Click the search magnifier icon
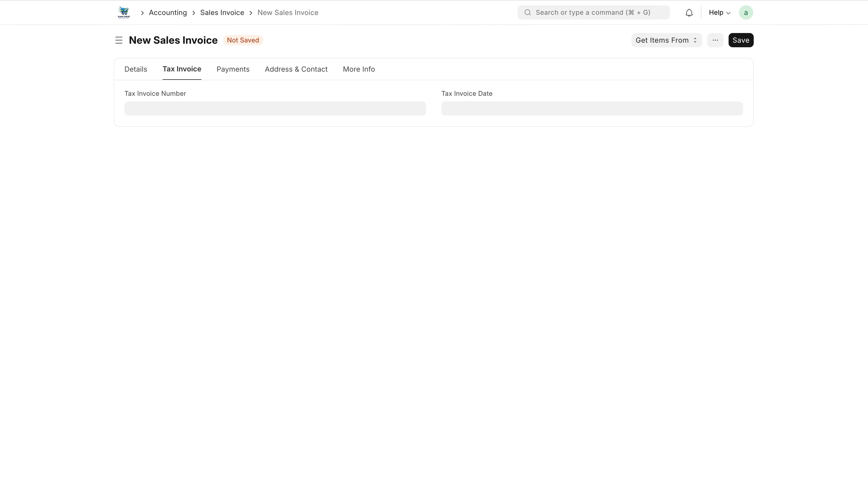This screenshot has width=868, height=500. tap(527, 13)
